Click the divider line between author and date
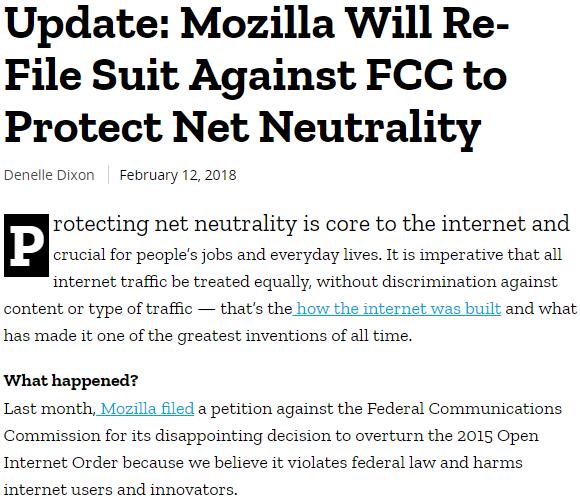Screen dimensions: 580x500 coord(108,175)
